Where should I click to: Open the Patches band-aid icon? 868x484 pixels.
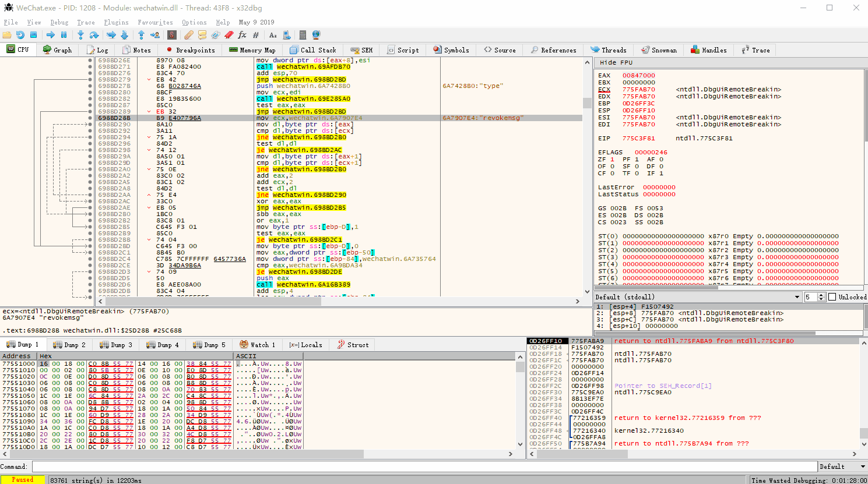point(188,35)
